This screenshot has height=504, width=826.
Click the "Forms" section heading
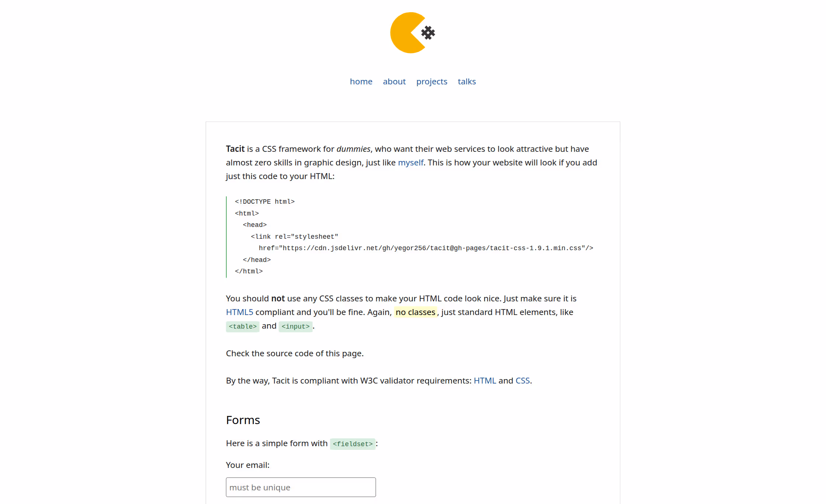[243, 420]
